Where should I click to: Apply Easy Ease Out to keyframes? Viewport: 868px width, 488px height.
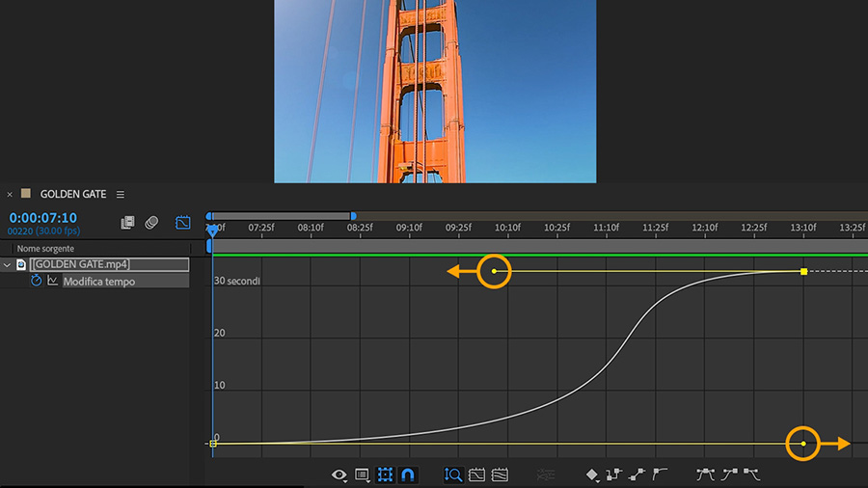[751, 474]
